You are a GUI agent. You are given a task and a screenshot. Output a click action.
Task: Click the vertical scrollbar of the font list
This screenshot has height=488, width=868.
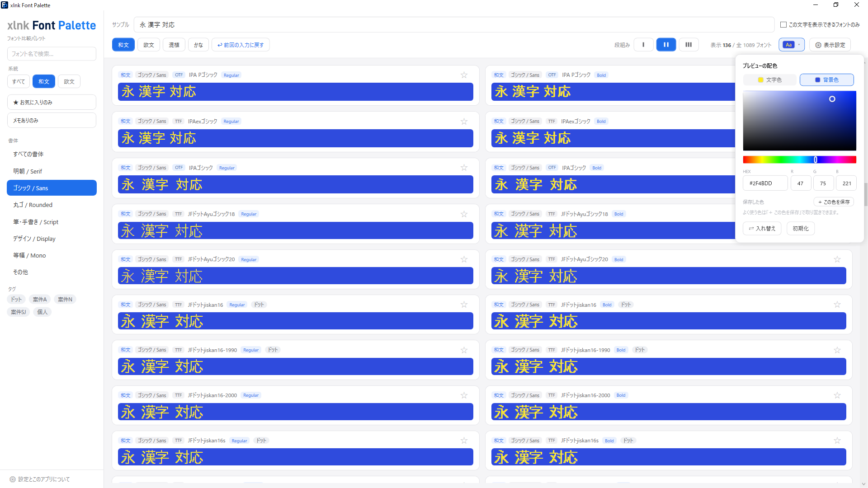point(865,194)
